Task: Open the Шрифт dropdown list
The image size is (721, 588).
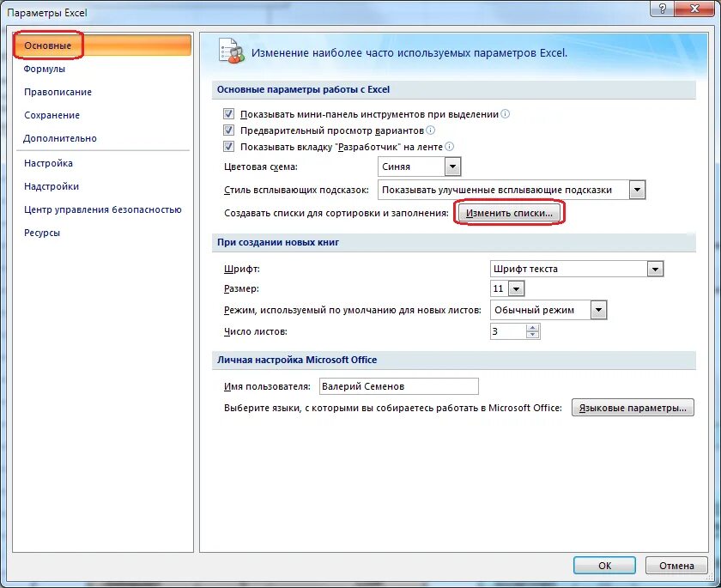Action: (x=655, y=269)
